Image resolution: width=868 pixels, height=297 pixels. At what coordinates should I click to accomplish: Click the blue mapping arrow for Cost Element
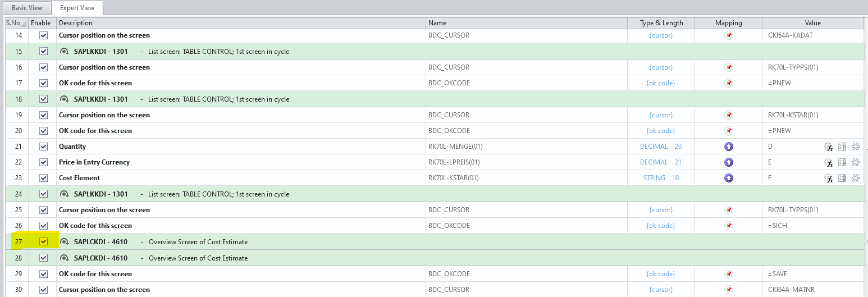coord(728,178)
